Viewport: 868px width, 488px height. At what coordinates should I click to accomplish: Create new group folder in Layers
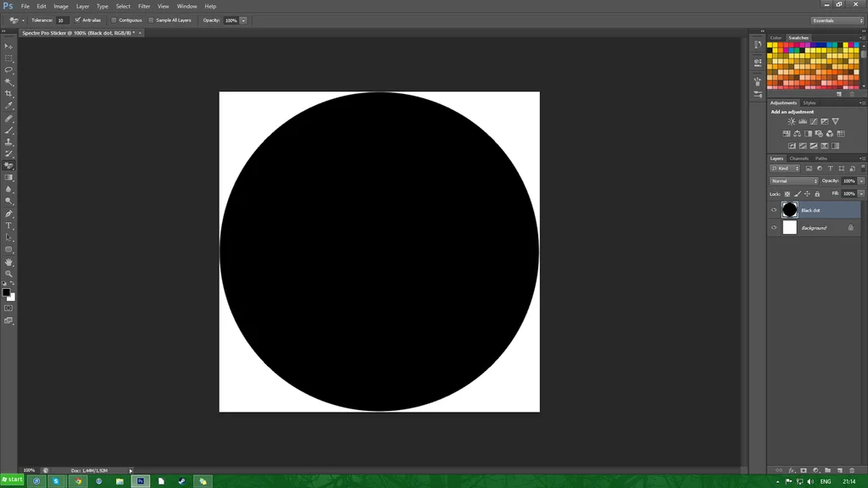tap(827, 470)
